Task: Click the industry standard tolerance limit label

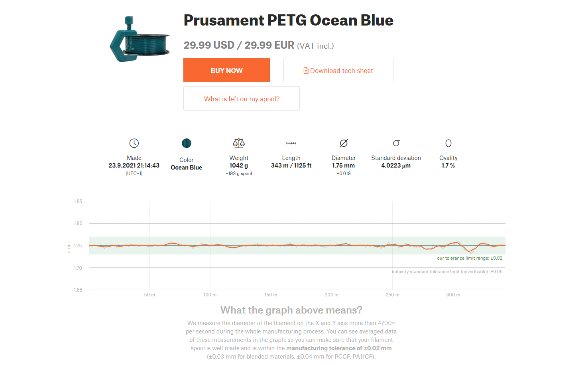Action: [x=447, y=272]
